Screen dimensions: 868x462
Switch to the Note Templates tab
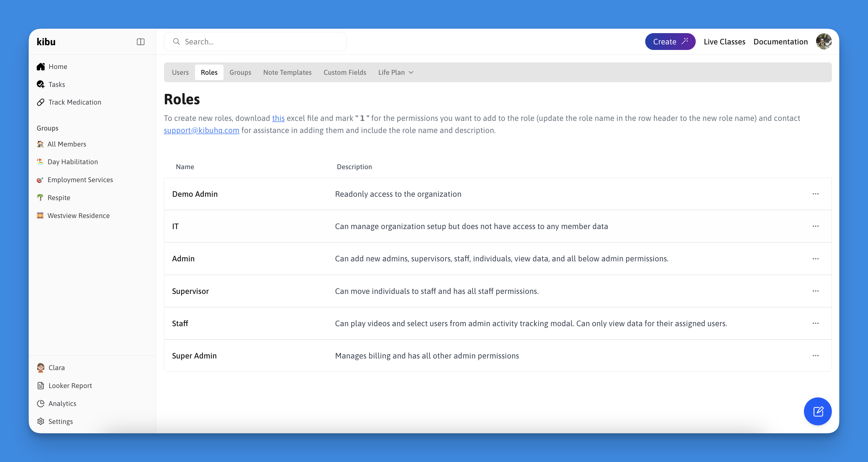[x=287, y=72]
